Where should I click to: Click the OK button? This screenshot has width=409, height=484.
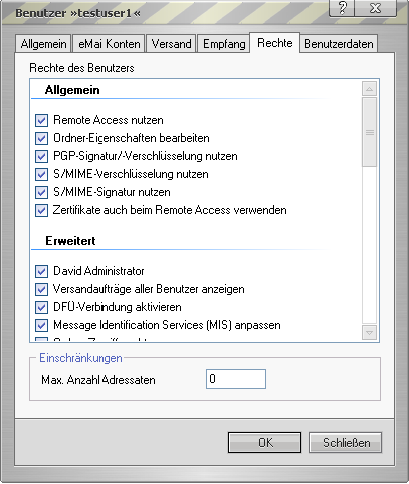point(265,443)
